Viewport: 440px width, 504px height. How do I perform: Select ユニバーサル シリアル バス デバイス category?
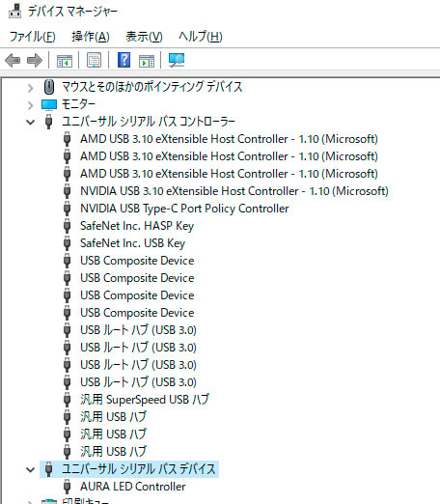pos(139,469)
